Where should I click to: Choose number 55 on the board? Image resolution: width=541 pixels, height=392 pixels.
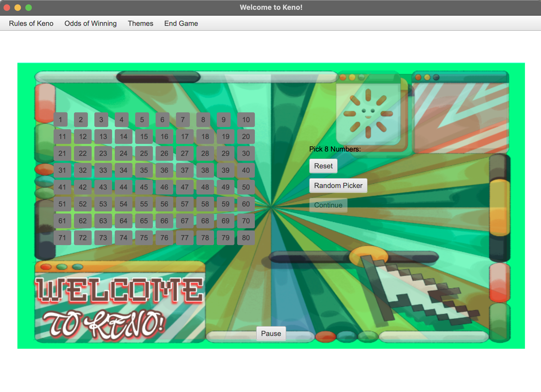tap(144, 204)
